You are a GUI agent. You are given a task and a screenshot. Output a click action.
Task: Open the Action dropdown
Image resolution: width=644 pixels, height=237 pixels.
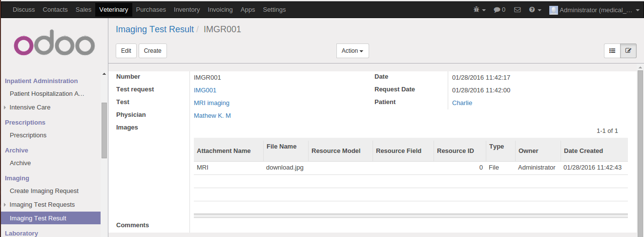click(x=352, y=51)
